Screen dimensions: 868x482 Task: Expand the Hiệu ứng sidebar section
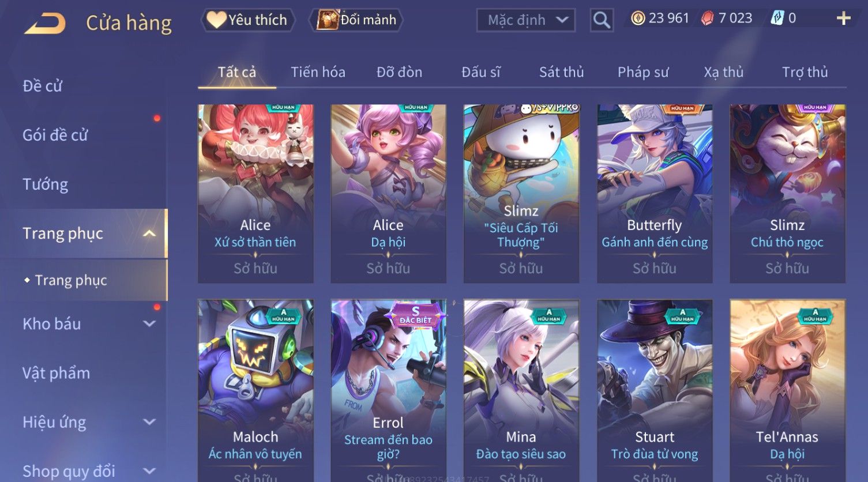pos(149,422)
